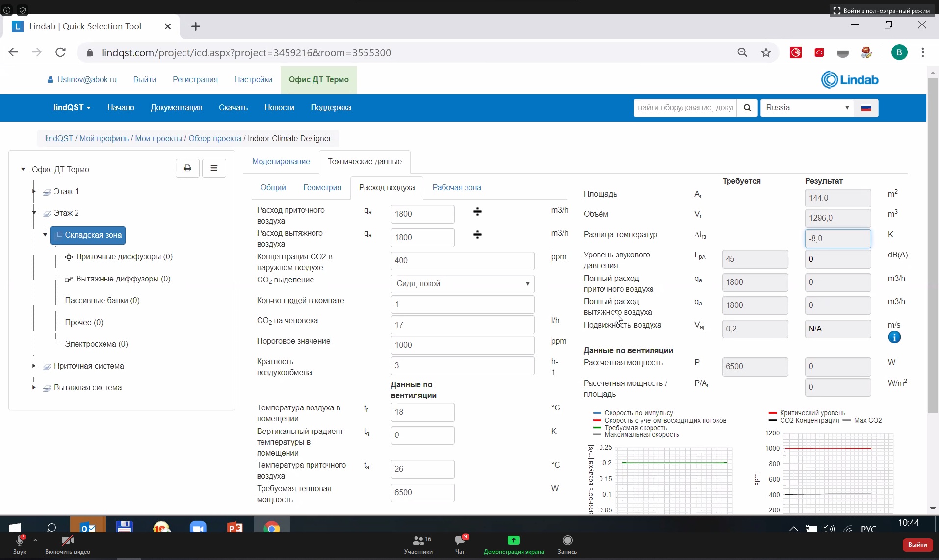Open a new browser tab with plus icon

coord(196,26)
